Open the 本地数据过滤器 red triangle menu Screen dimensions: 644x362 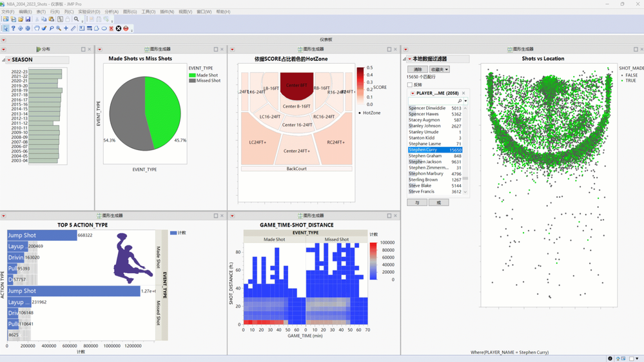pos(409,59)
